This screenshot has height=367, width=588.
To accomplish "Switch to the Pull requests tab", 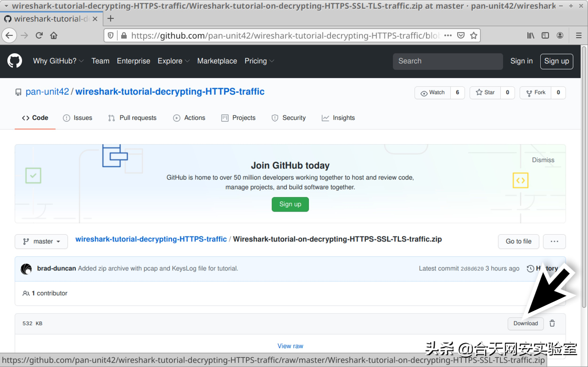I will (132, 118).
